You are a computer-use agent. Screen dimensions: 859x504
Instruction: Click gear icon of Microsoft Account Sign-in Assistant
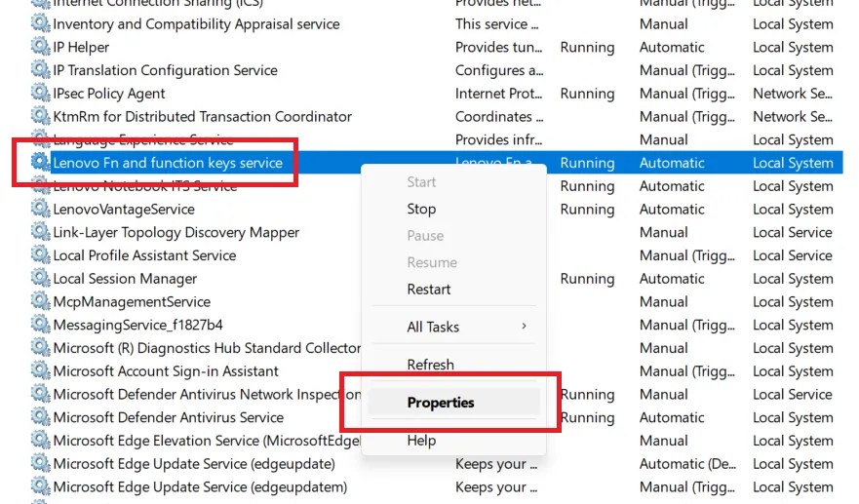tap(41, 370)
